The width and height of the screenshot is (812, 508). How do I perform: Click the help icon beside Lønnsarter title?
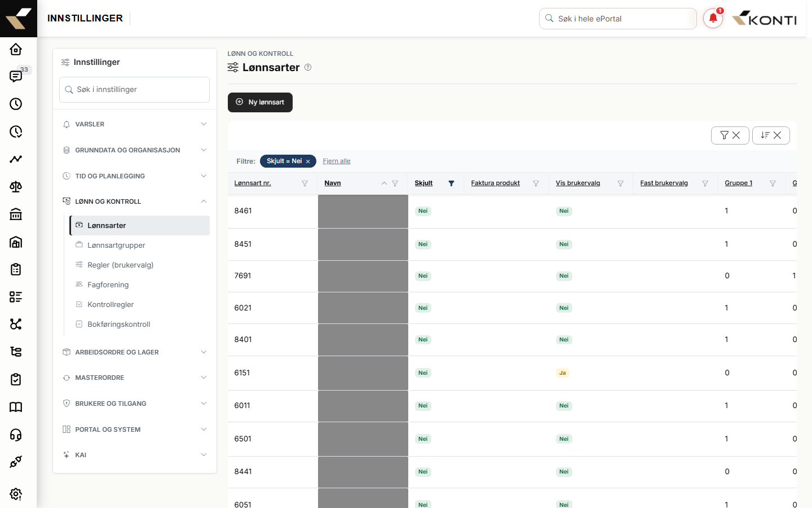pos(308,67)
